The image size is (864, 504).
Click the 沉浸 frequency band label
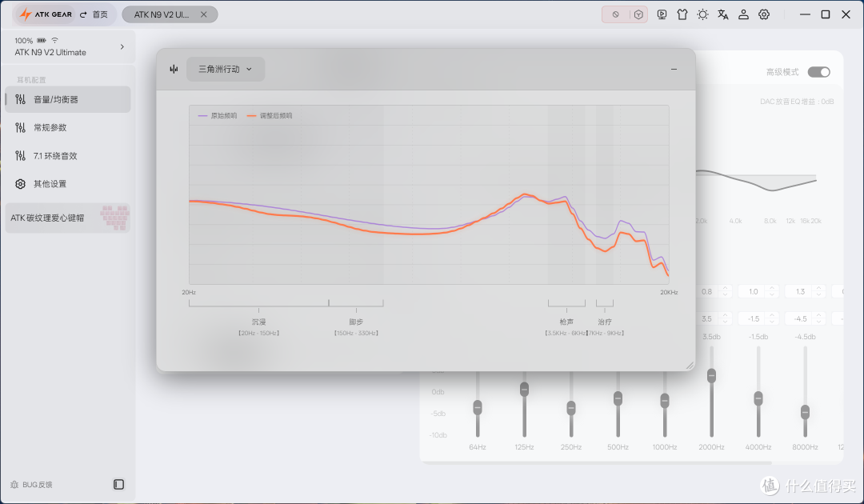coord(258,322)
